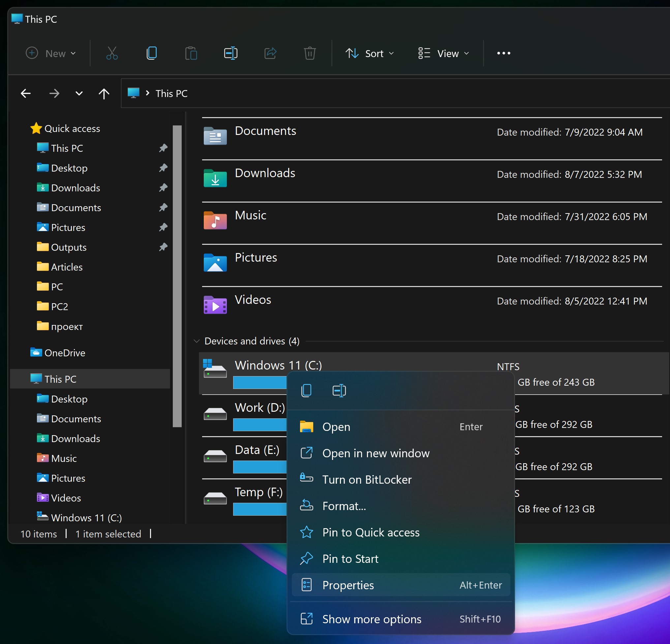Click the Data (E:) drive icon

pyautogui.click(x=215, y=456)
